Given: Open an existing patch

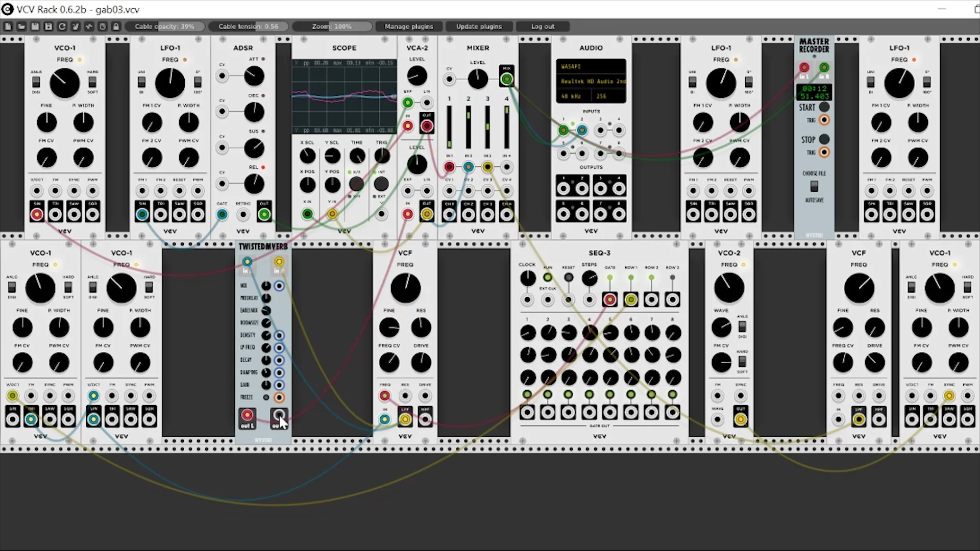Looking at the screenshot, I should tap(21, 26).
